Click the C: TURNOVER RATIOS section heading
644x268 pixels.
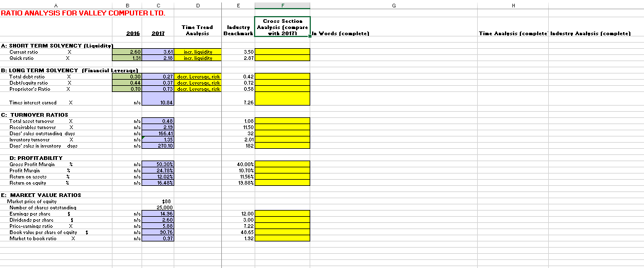point(35,114)
